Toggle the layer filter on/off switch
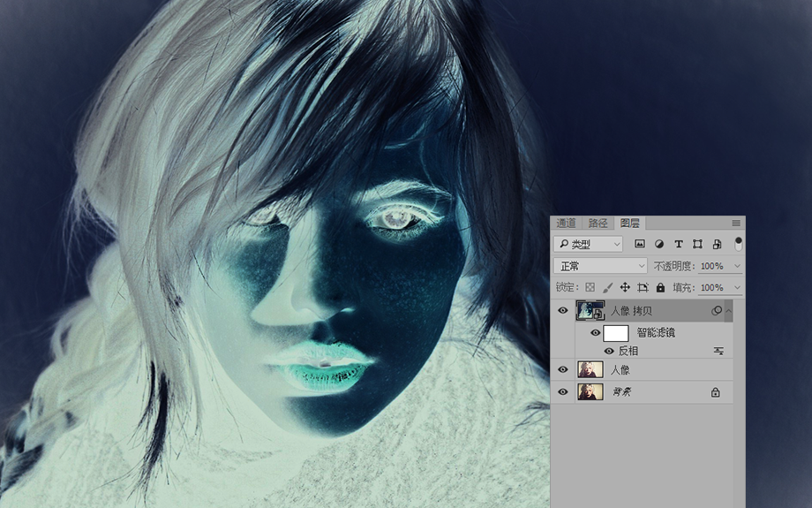This screenshot has width=812, height=508. pos(739,243)
